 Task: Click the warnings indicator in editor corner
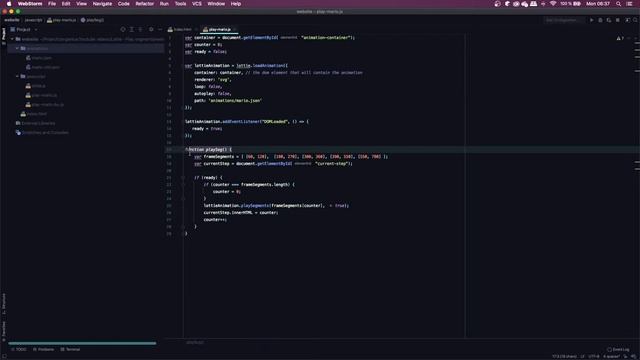point(620,38)
